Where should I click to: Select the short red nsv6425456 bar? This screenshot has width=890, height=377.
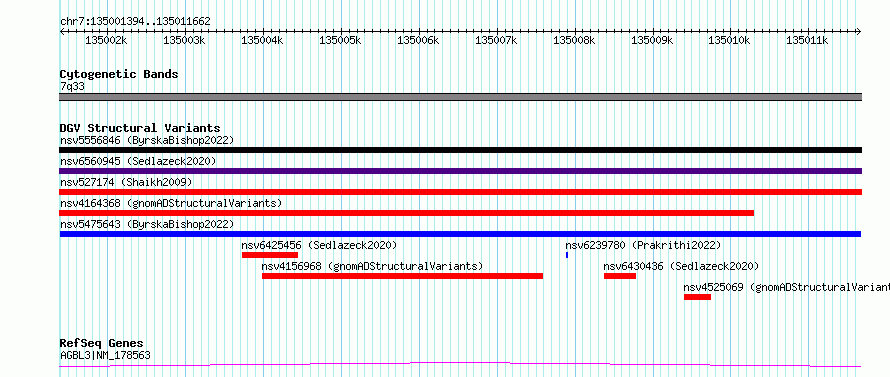pos(270,255)
